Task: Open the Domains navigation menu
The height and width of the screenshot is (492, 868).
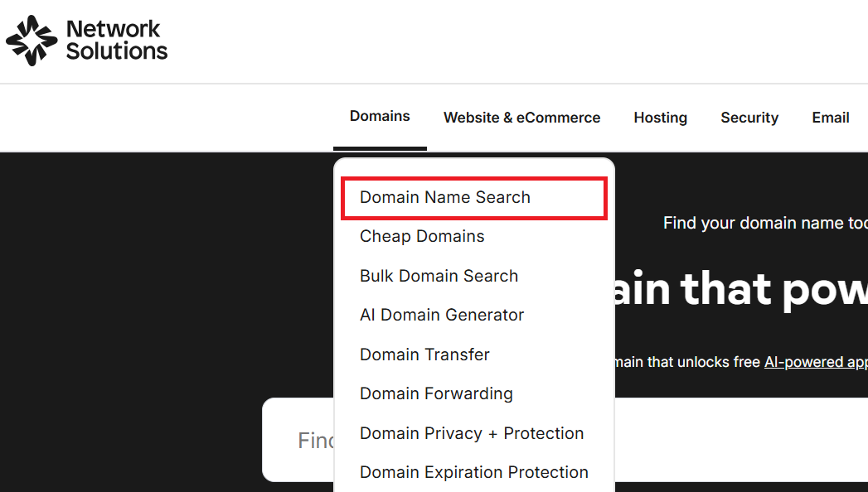Action: (380, 116)
